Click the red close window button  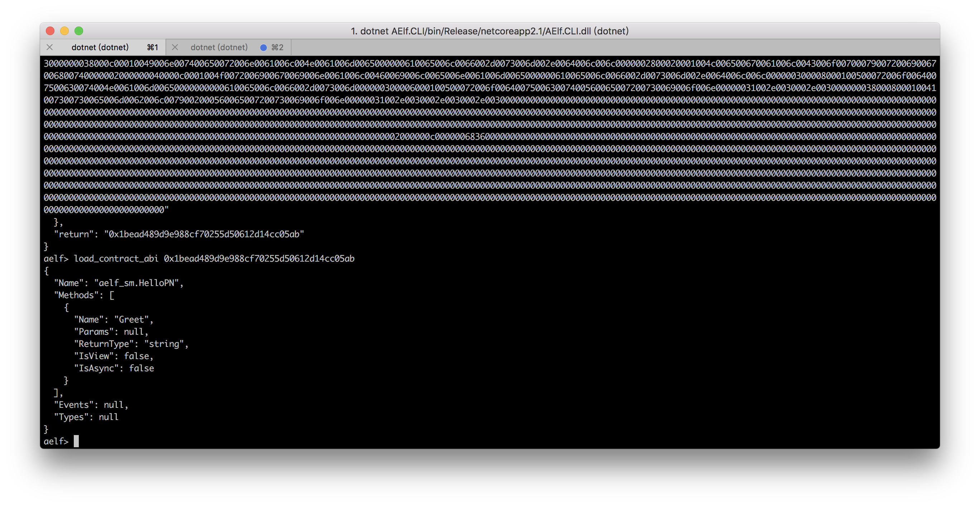pos(50,31)
